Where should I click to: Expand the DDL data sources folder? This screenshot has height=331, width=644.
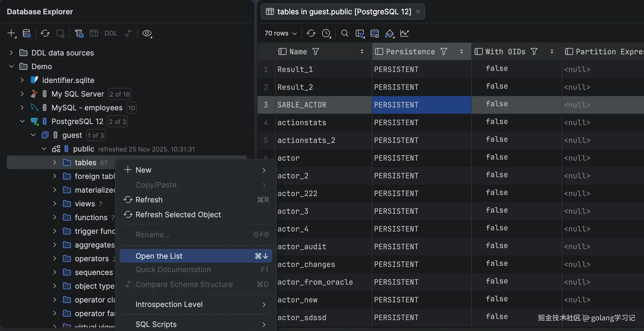click(11, 53)
